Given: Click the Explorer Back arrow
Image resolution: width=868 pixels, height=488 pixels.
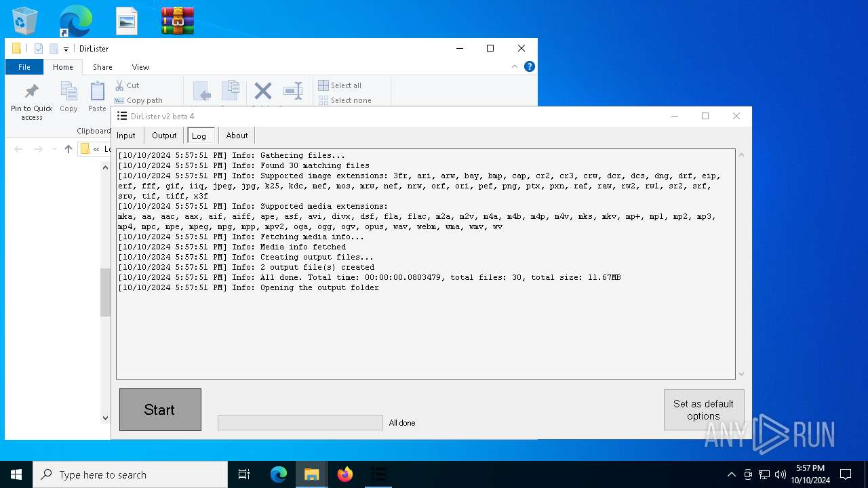Looking at the screenshot, I should (x=18, y=149).
